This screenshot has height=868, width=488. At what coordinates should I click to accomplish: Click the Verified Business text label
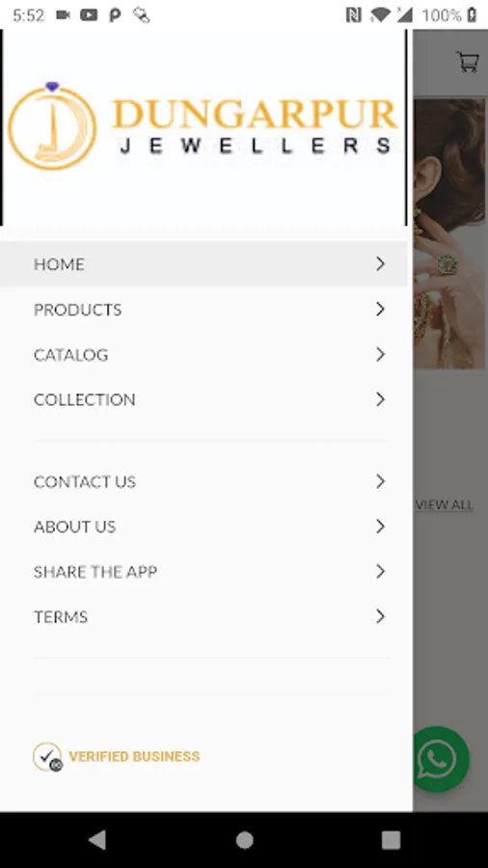pos(134,757)
